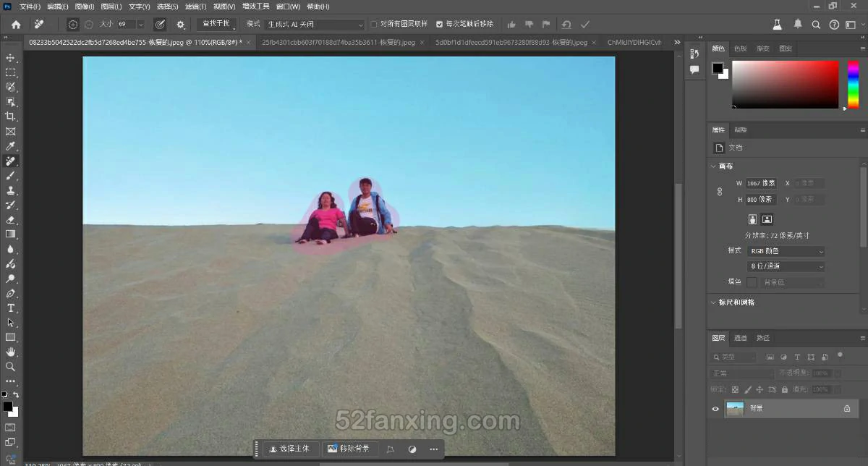The height and width of the screenshot is (466, 868).
Task: Pick a color in the red color field
Action: (x=785, y=85)
